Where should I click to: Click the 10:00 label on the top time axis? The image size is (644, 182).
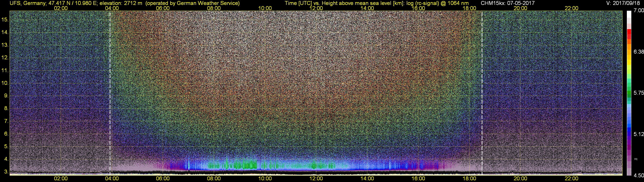[x=265, y=8]
